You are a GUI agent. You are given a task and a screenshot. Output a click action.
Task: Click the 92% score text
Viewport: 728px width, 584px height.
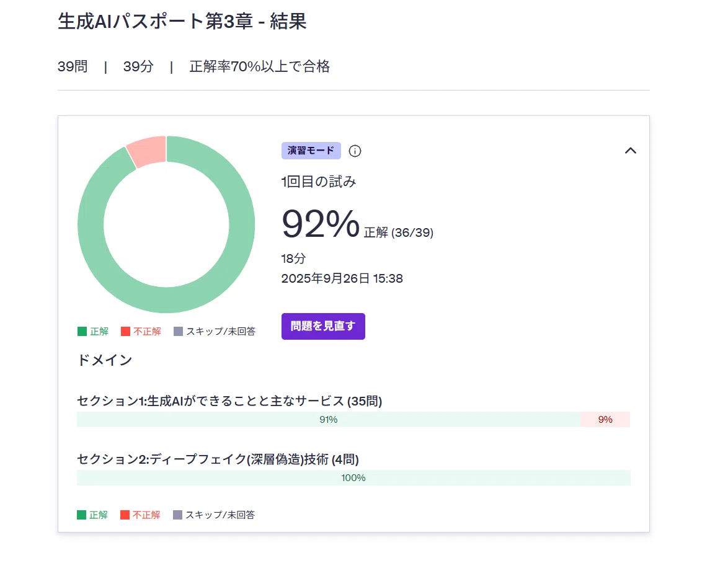coord(321,224)
